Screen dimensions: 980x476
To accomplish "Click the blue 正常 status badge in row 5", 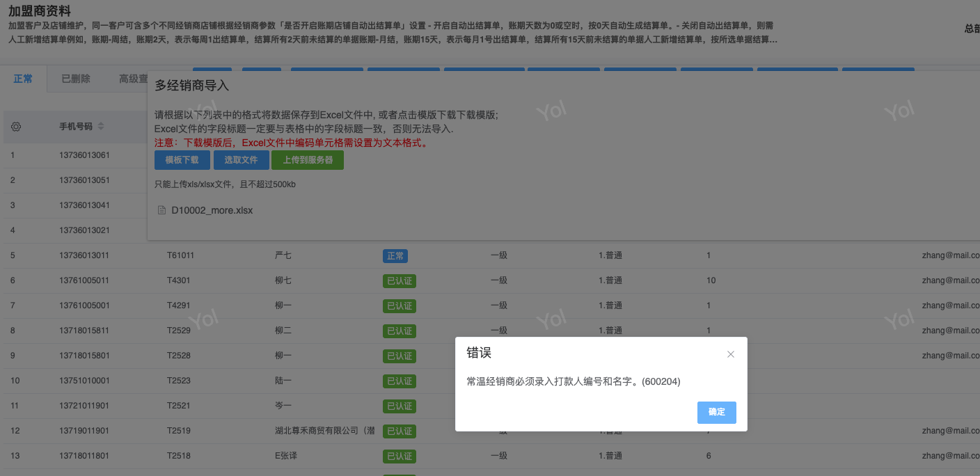I will click(395, 255).
